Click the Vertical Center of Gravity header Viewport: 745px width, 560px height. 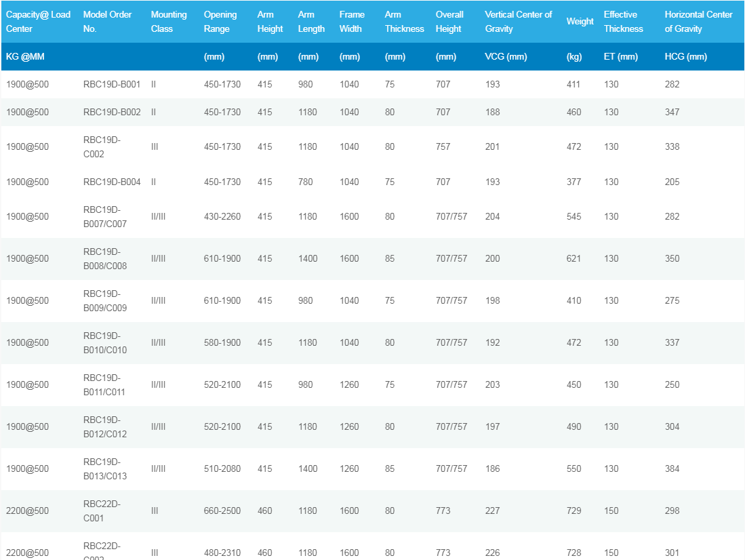click(x=519, y=22)
